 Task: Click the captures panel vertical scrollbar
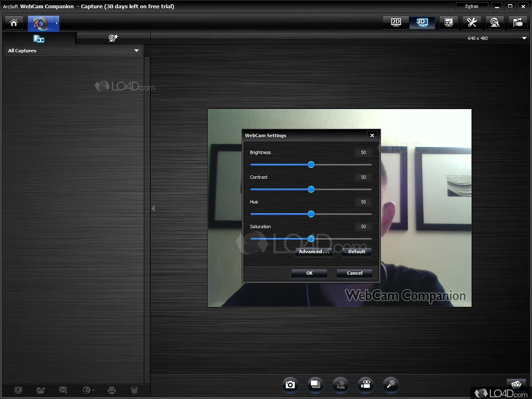tap(147, 214)
